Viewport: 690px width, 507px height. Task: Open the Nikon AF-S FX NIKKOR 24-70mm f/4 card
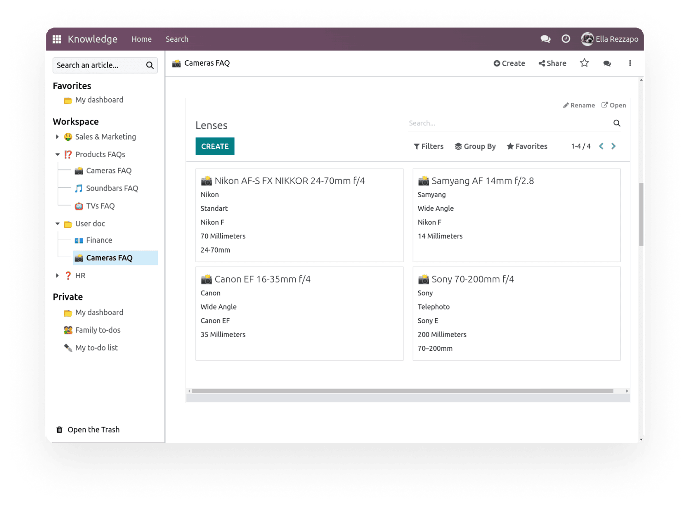299,215
